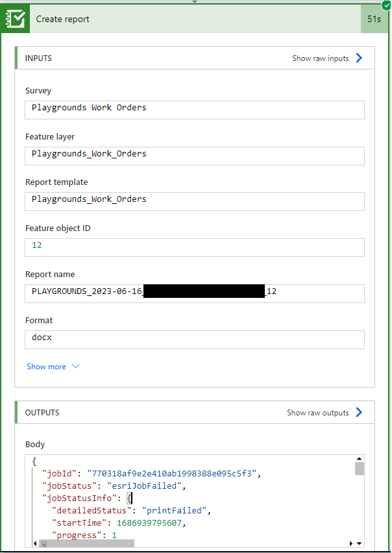Click the chevron beside Show raw outputs
The height and width of the screenshot is (553, 392).
361,412
